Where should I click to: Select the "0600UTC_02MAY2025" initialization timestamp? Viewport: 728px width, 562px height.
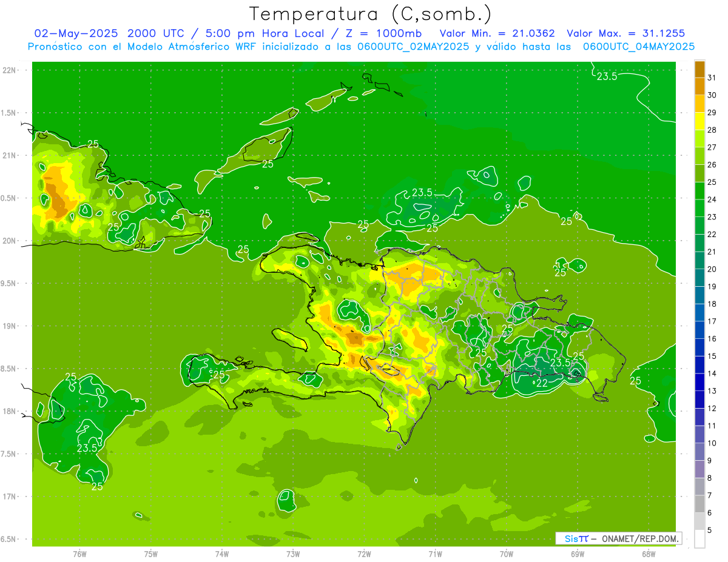tap(413, 47)
